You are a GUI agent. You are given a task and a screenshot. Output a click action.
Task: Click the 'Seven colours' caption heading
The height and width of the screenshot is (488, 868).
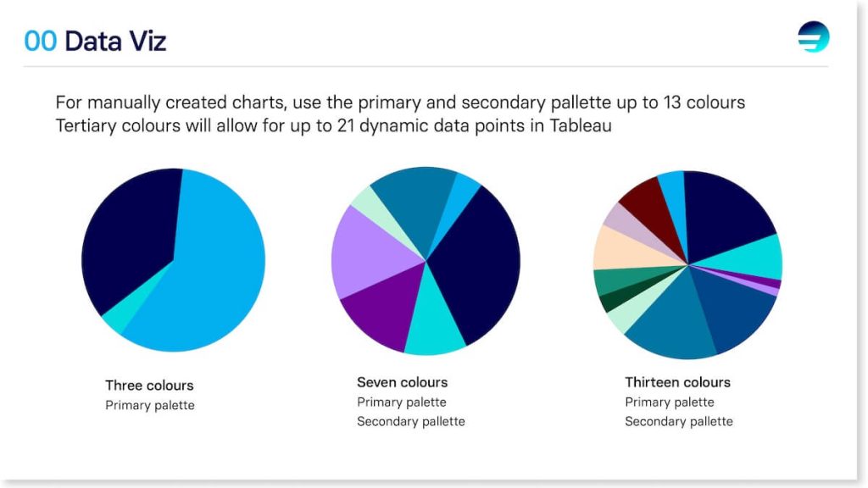403,382
